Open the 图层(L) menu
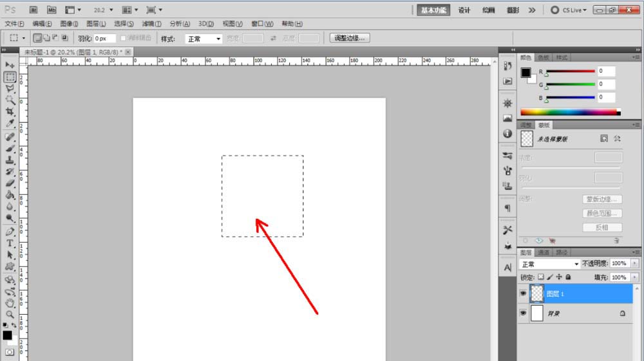 click(96, 24)
